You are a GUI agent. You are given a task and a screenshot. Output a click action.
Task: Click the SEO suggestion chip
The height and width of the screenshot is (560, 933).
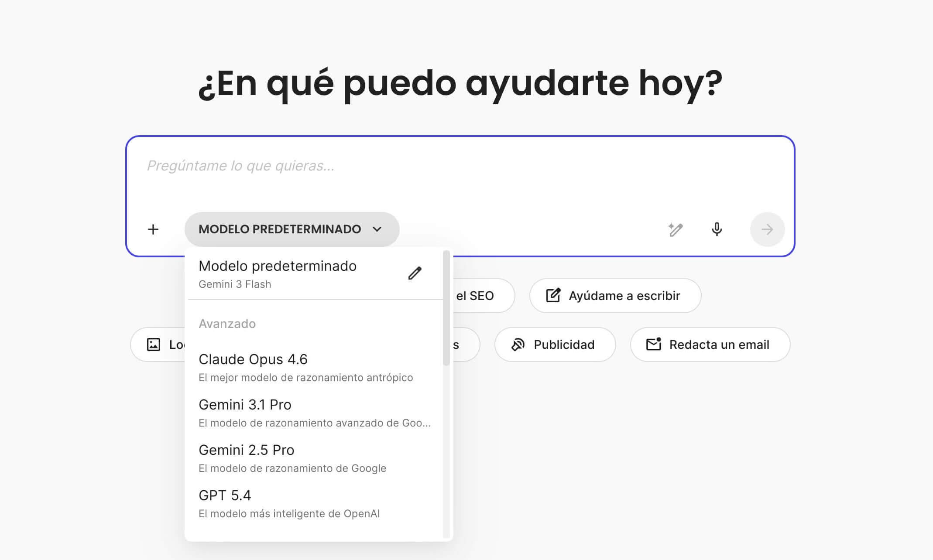(x=484, y=296)
